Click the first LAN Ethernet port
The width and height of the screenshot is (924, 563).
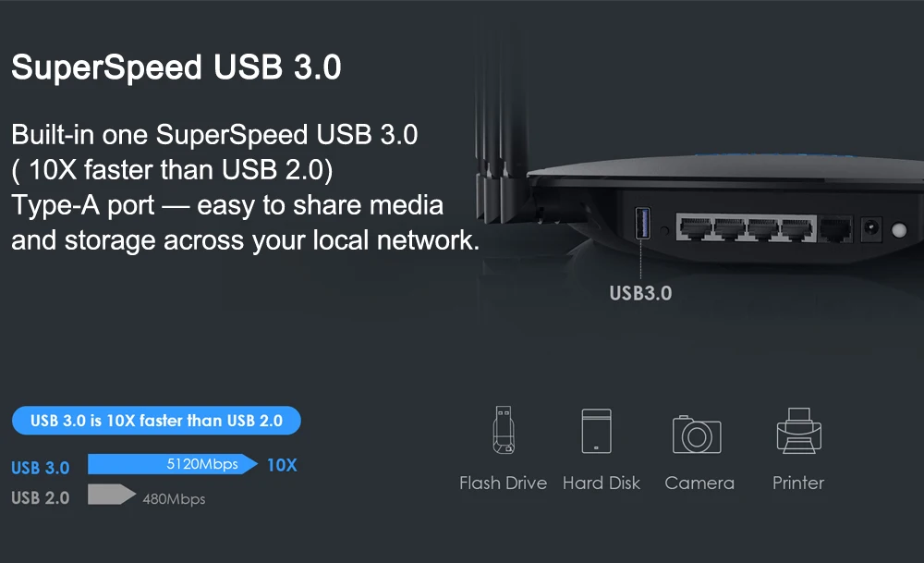pos(696,228)
